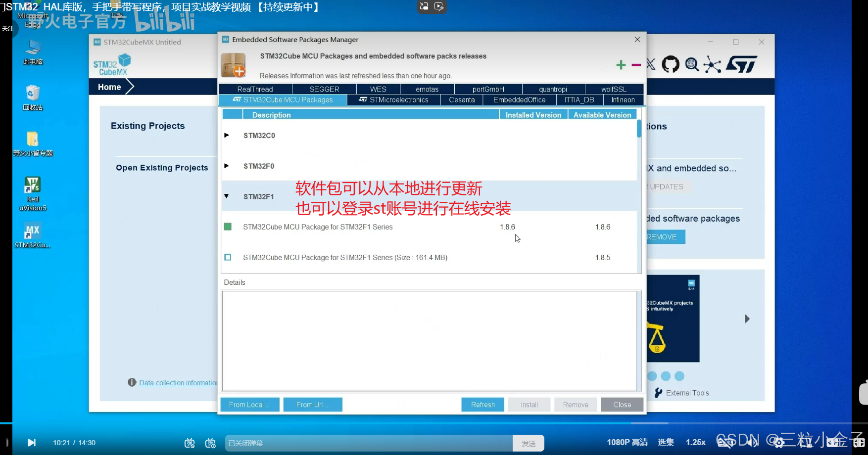Select the 回收站 recycle bin icon
868x455 pixels.
pyautogui.click(x=33, y=97)
